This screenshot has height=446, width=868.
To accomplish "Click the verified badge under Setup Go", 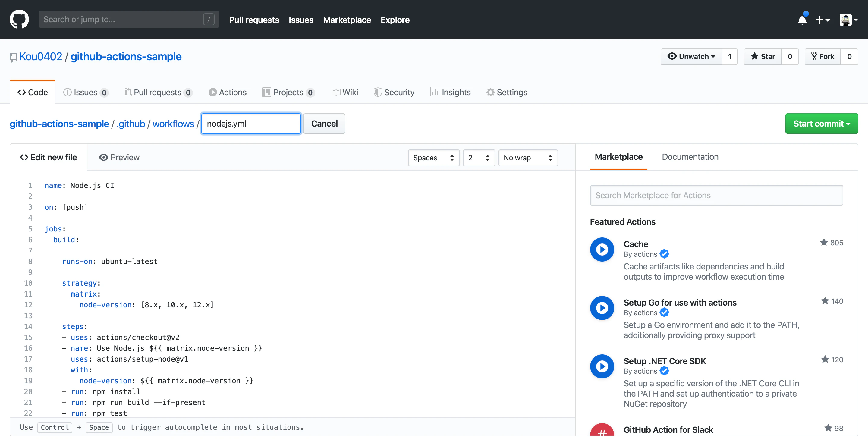I will (x=664, y=313).
